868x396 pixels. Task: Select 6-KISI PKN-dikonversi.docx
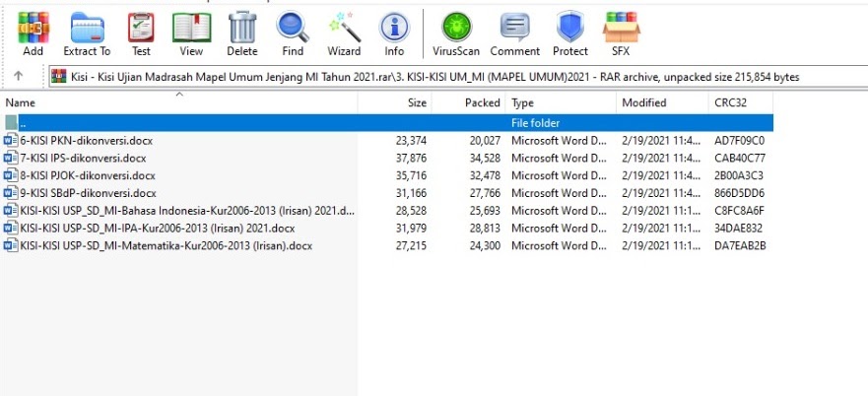87,141
